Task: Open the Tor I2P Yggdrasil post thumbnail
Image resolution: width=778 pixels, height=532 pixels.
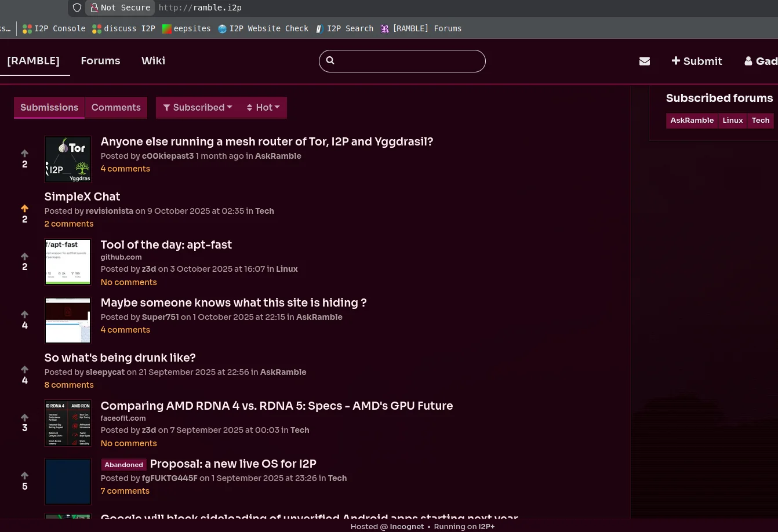Action: coord(68,159)
